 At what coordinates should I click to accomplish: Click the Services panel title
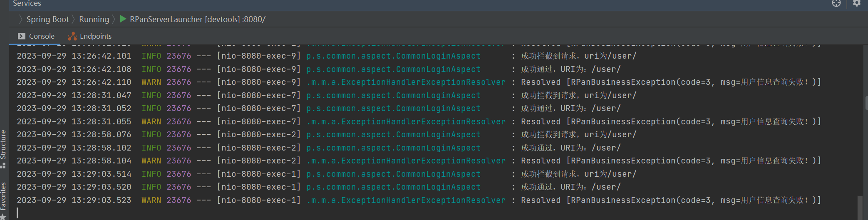pyautogui.click(x=27, y=3)
